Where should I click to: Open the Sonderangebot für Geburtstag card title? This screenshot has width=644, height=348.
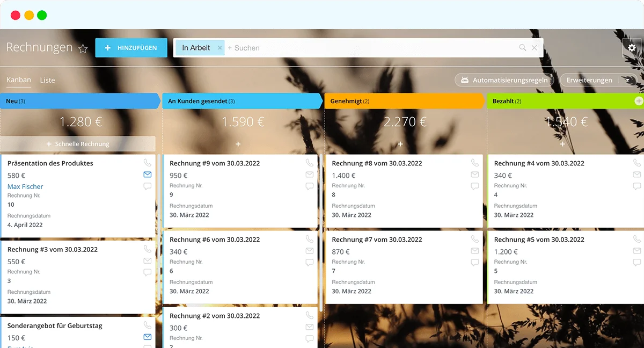click(55, 325)
